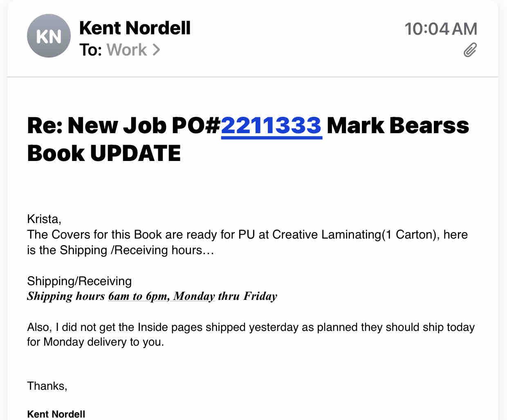Click the Monday delivery to you line
Viewport: 507px width, 420px height.
(95, 342)
